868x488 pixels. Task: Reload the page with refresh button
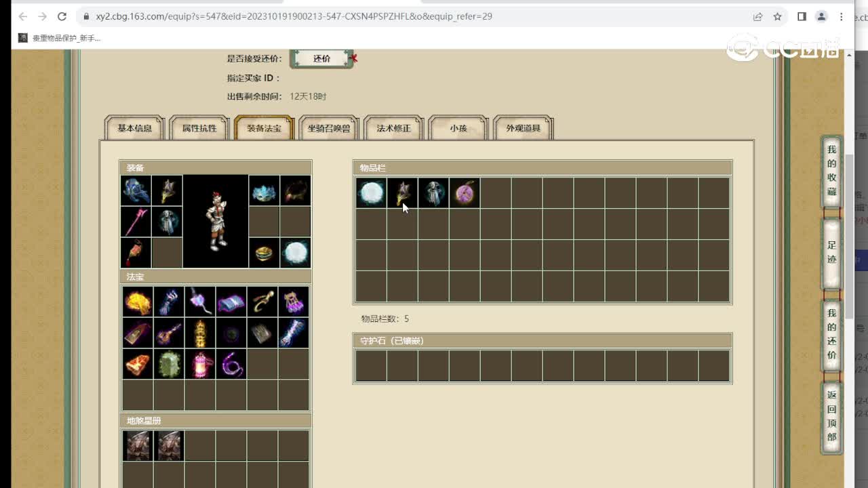[x=62, y=16]
